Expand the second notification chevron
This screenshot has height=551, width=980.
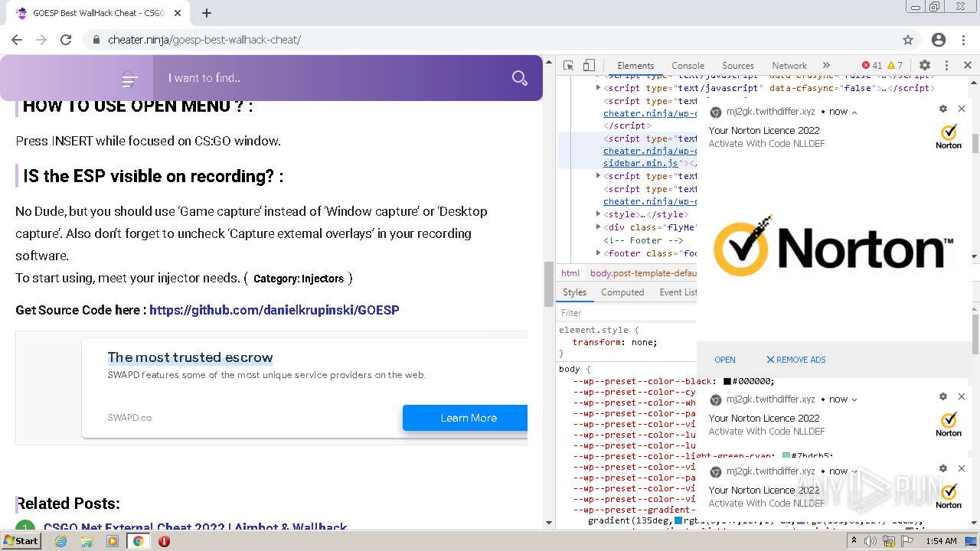click(854, 399)
